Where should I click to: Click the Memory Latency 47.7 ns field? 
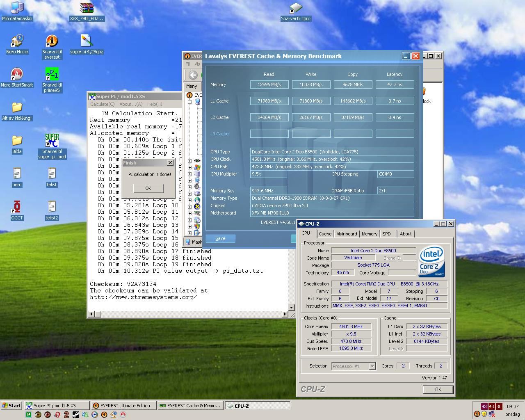395,84
